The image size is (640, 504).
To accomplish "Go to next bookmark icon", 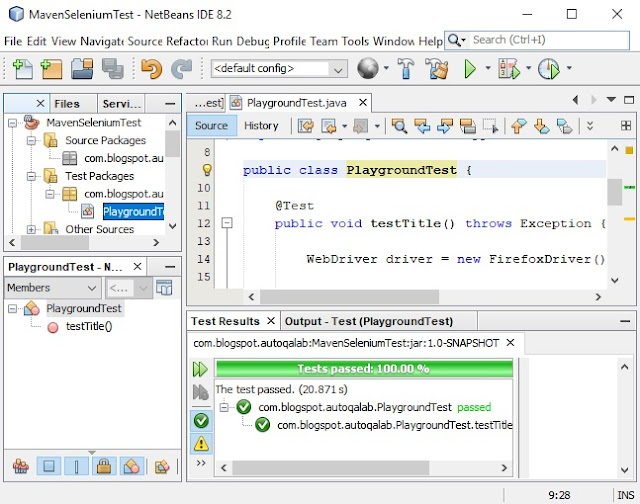I will coord(541,126).
